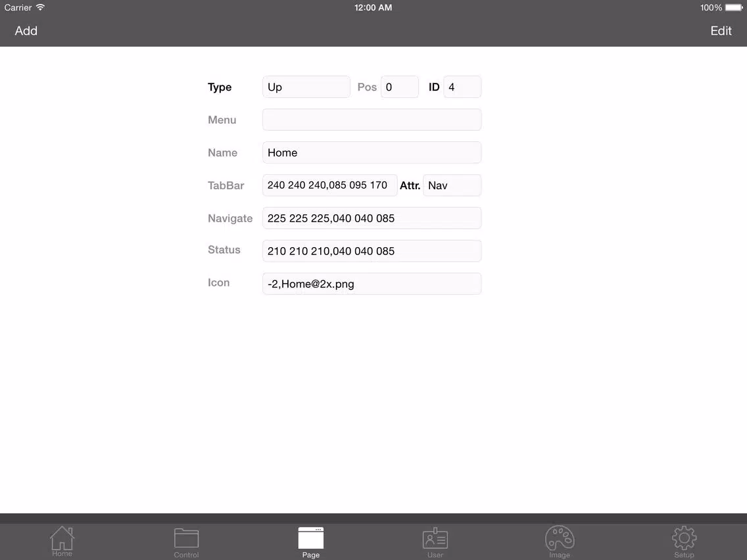Click the Navigate color values field

pyautogui.click(x=372, y=218)
